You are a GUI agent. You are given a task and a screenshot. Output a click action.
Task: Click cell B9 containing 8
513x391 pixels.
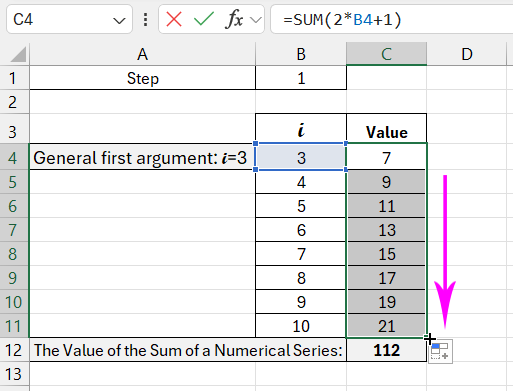301,278
